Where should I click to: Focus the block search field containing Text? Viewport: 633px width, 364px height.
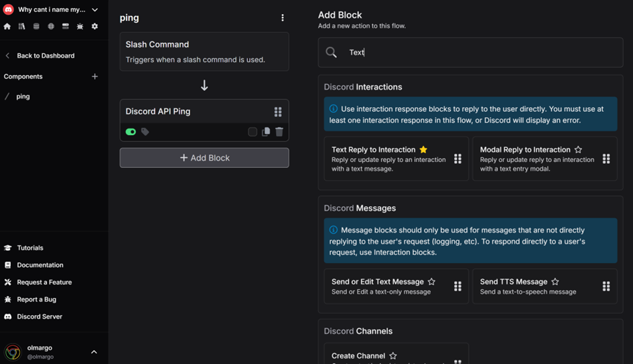[471, 52]
